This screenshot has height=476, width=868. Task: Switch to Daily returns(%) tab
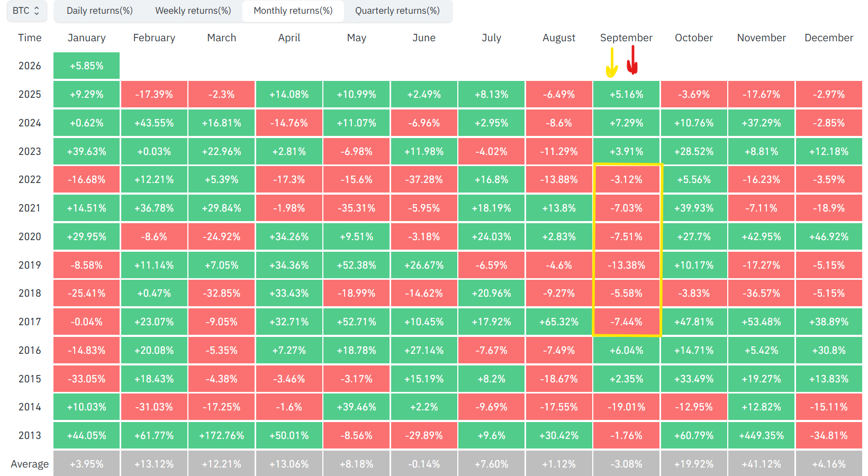[100, 11]
